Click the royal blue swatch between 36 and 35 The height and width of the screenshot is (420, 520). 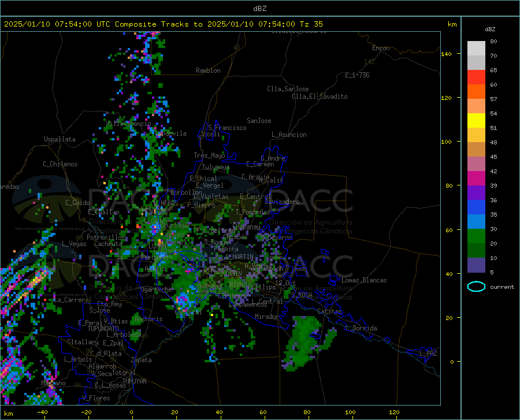coord(476,207)
